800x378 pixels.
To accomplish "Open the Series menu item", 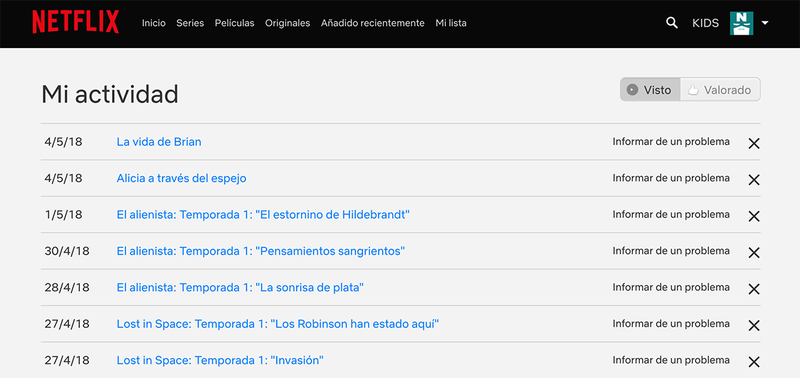I will click(x=190, y=23).
